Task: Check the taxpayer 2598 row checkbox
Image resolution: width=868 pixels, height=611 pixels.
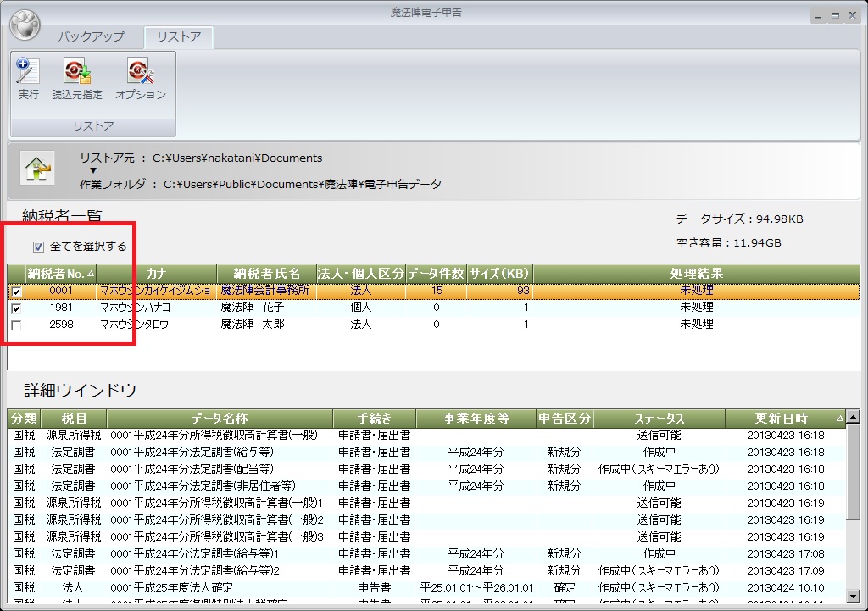Action: point(16,325)
